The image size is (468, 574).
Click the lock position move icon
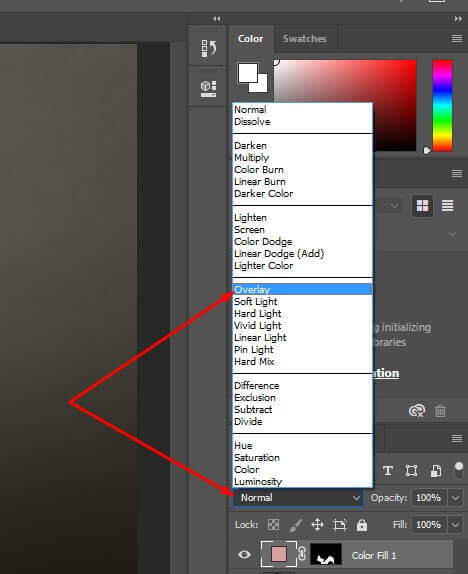[x=317, y=525]
